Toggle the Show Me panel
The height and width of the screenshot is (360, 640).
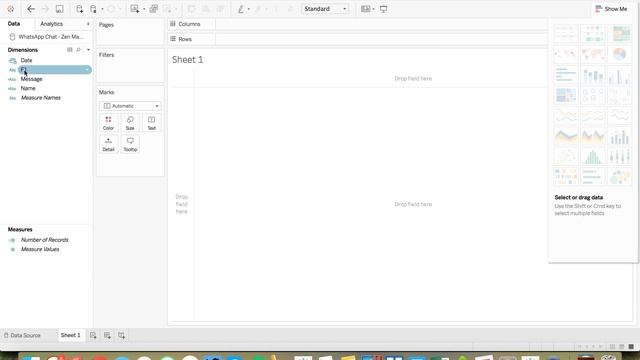click(611, 9)
